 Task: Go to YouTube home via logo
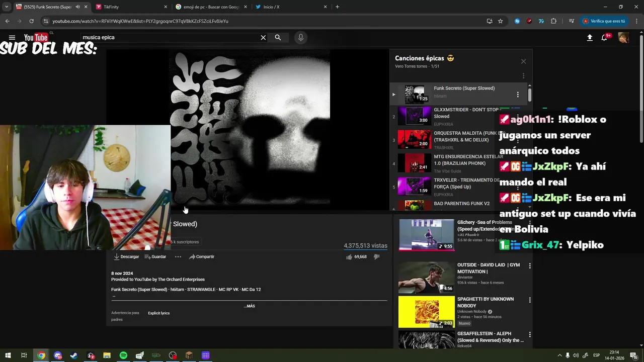(x=36, y=38)
